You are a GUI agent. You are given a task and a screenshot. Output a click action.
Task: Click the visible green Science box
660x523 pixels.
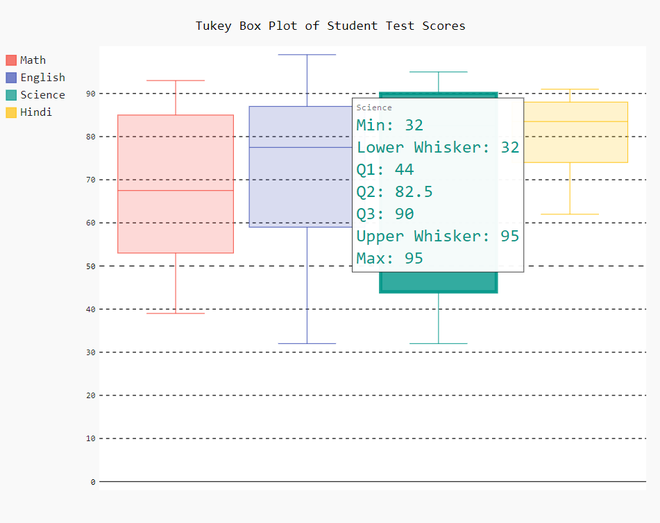click(x=438, y=282)
